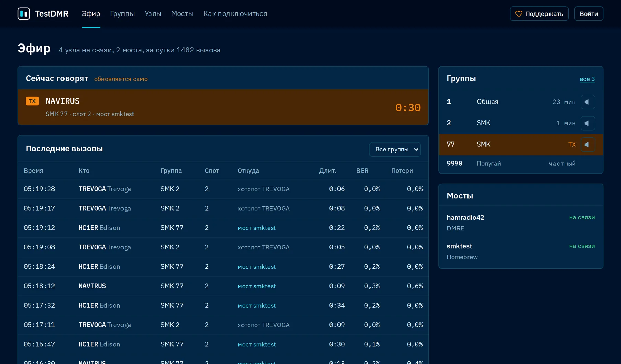Click NAVIRUS caller in 05:18:12 row
The width and height of the screenshot is (621, 364).
coord(92,286)
